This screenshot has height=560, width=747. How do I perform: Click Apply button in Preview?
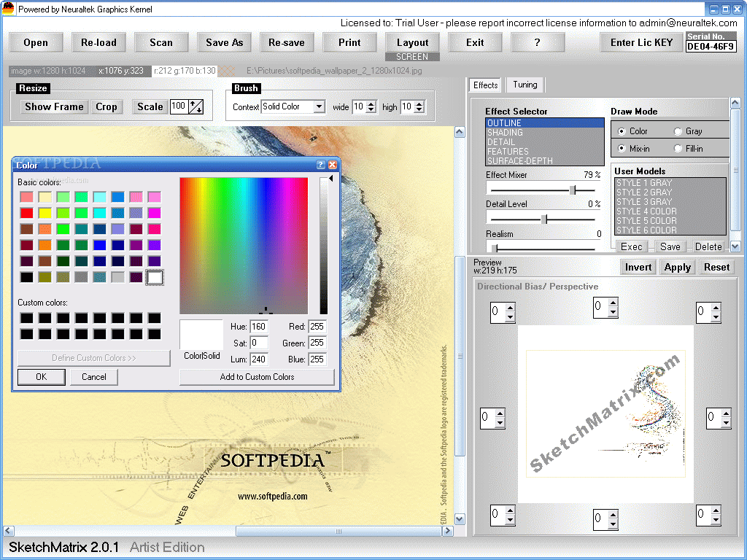tap(678, 268)
